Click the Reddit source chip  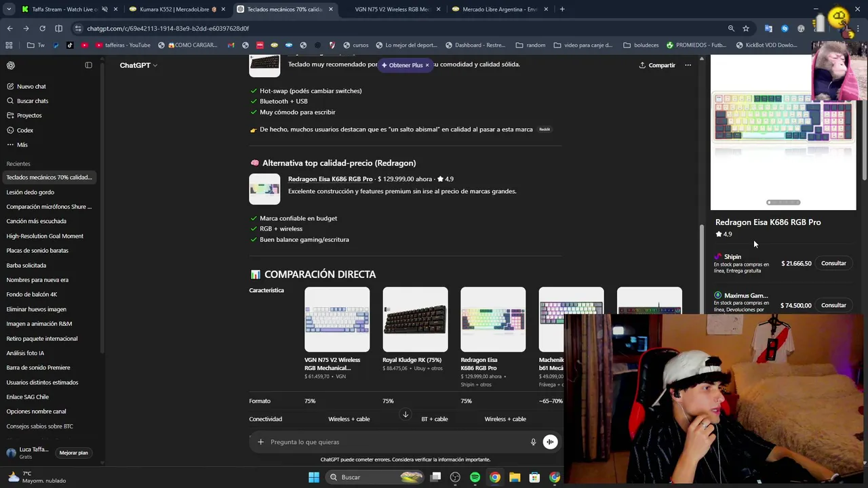(x=545, y=129)
